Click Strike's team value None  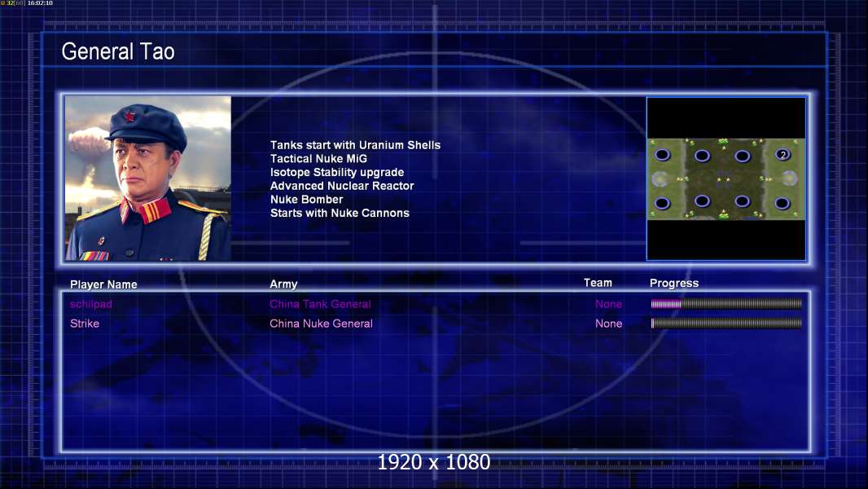608,324
